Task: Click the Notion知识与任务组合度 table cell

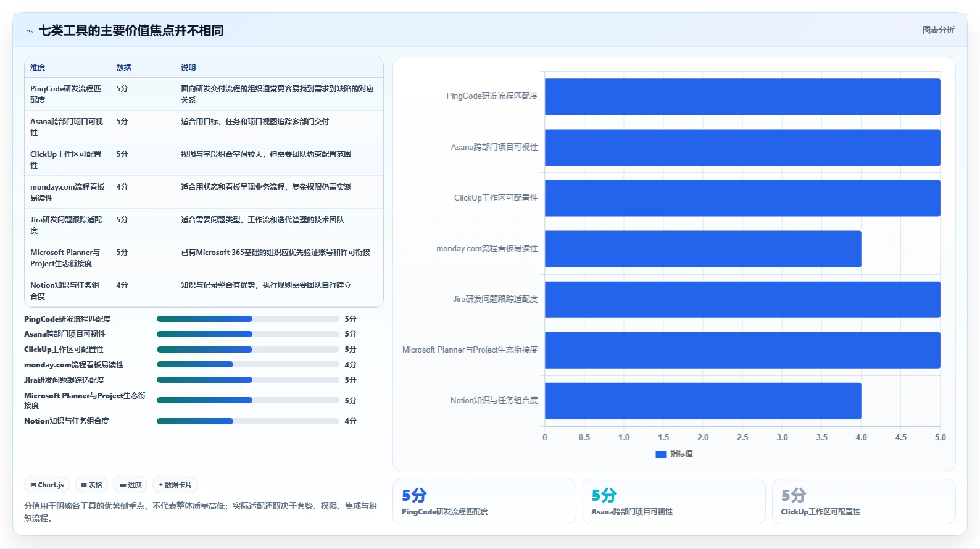Action: (68, 290)
